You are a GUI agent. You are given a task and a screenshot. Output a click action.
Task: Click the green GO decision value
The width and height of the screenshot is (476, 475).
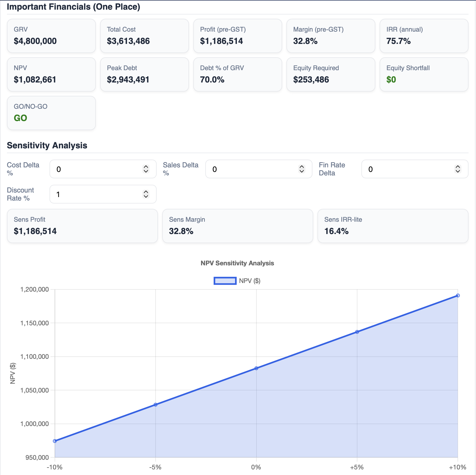[x=20, y=118]
